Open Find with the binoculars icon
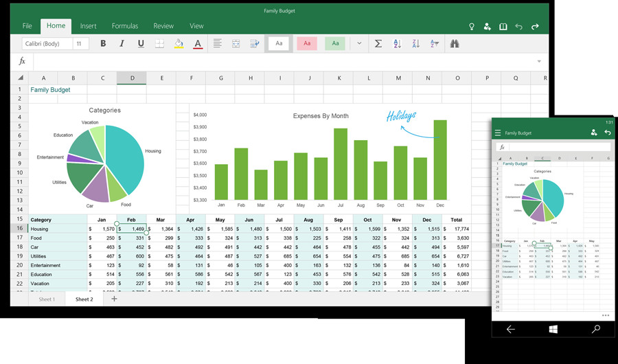 455,44
